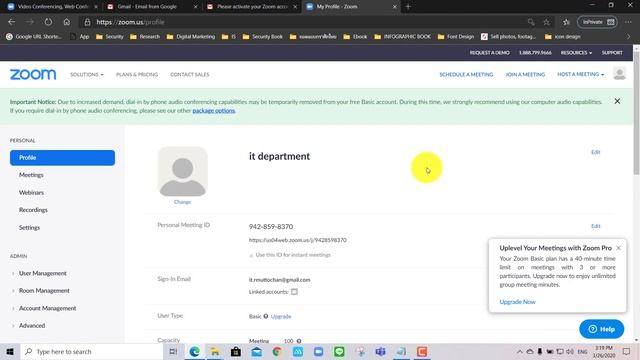Click Upgrade Now link in popup
Viewport: 640px width, 360px height.
(x=517, y=302)
